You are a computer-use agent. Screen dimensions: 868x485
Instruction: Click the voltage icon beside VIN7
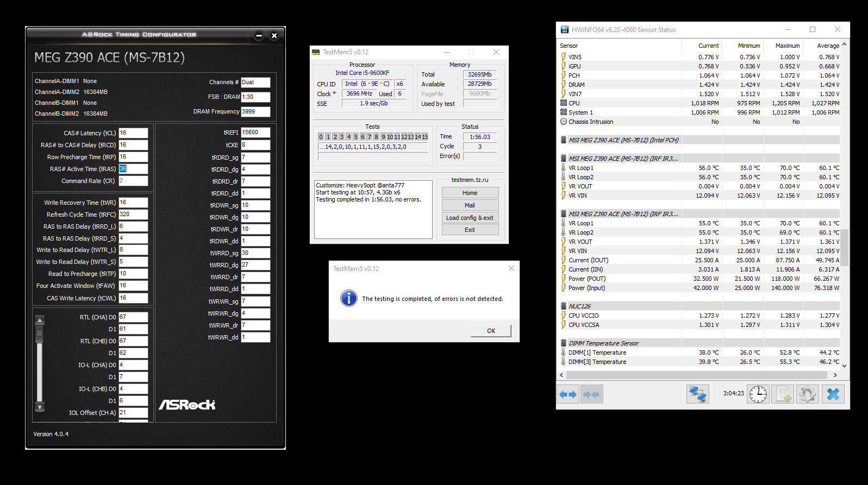click(564, 94)
